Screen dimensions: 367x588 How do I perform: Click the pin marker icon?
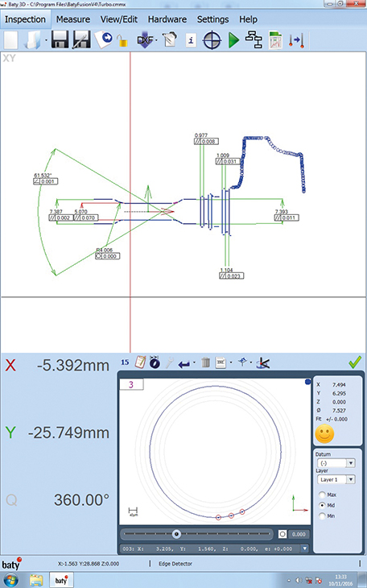242,362
